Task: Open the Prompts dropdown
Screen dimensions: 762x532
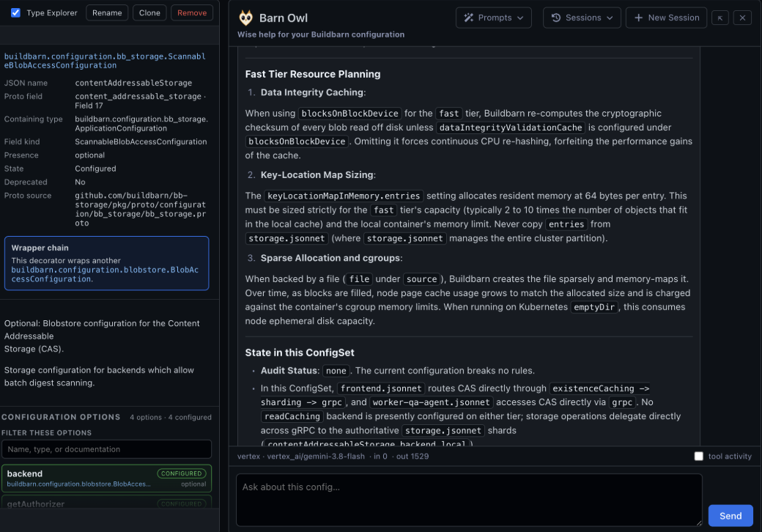Action: 493,18
